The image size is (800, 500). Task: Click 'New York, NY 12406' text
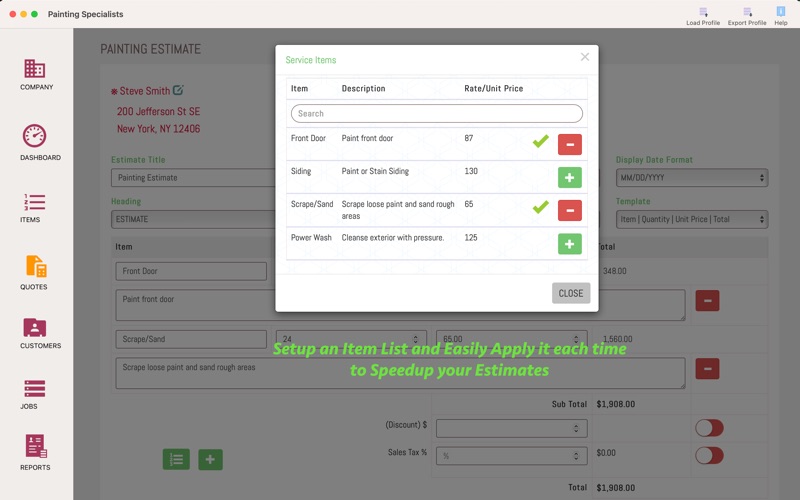(x=158, y=129)
